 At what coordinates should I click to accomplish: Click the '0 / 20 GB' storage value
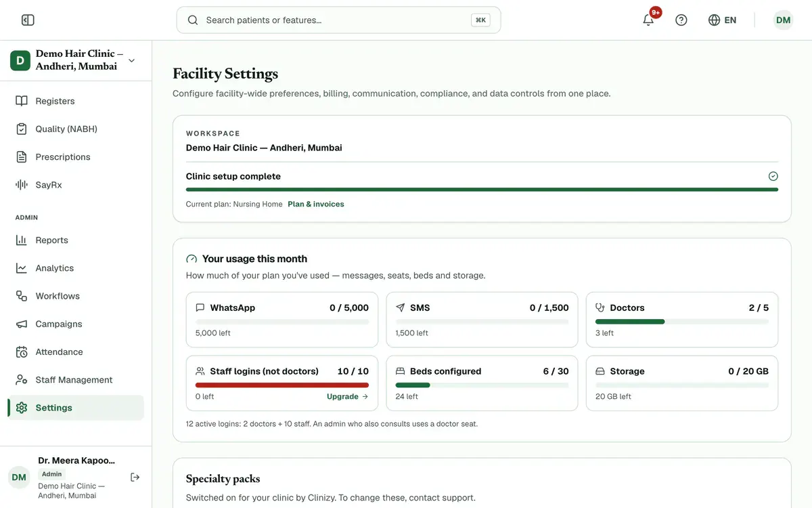pos(748,371)
